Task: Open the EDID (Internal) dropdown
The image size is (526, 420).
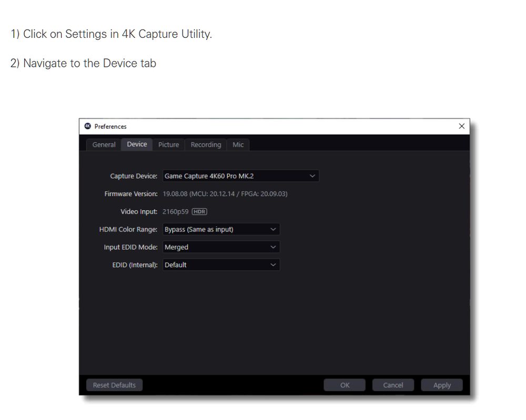Action: [221, 265]
